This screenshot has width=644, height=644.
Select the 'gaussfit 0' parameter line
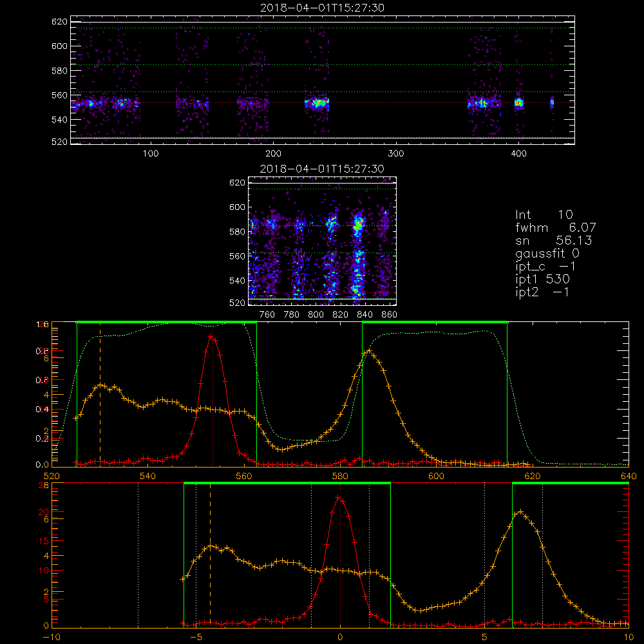[547, 253]
